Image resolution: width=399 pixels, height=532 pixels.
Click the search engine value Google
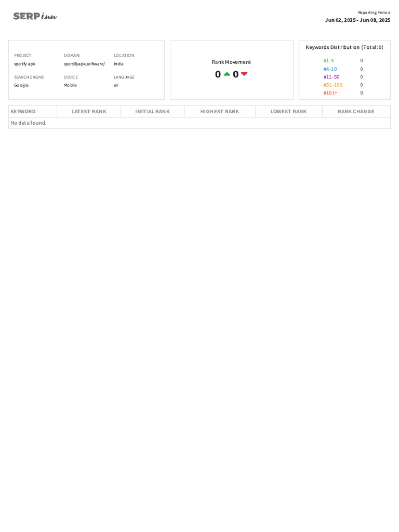(21, 85)
